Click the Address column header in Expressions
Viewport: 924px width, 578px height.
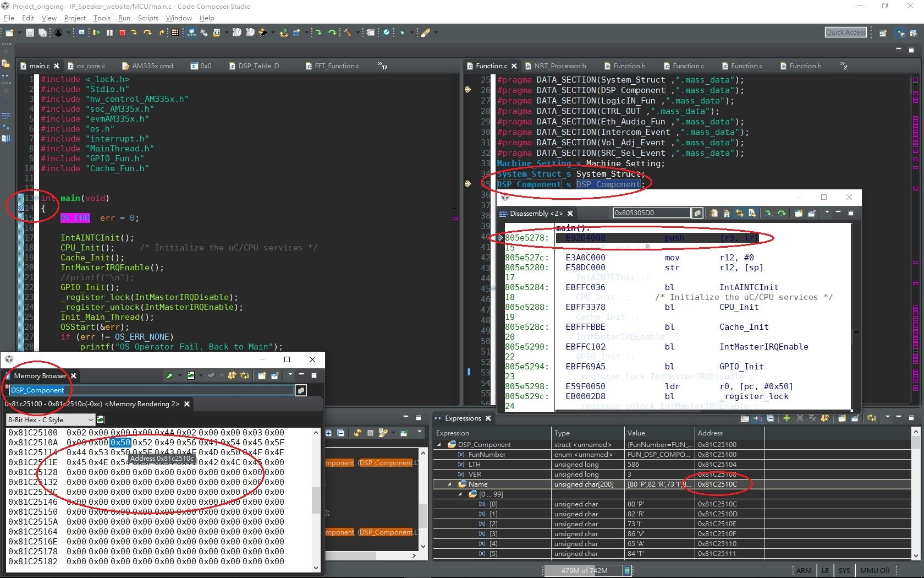tap(729, 433)
